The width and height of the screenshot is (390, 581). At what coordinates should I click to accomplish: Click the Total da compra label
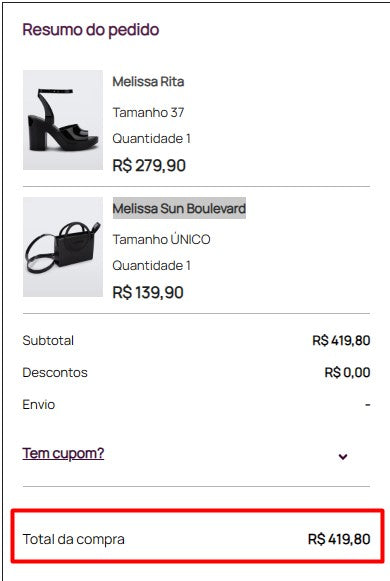pyautogui.click(x=73, y=539)
